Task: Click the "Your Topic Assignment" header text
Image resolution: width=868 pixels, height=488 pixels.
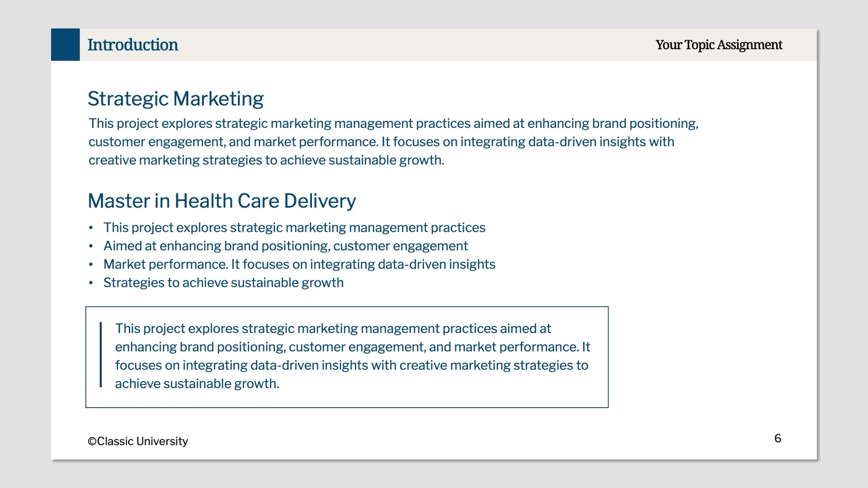Action: [718, 45]
